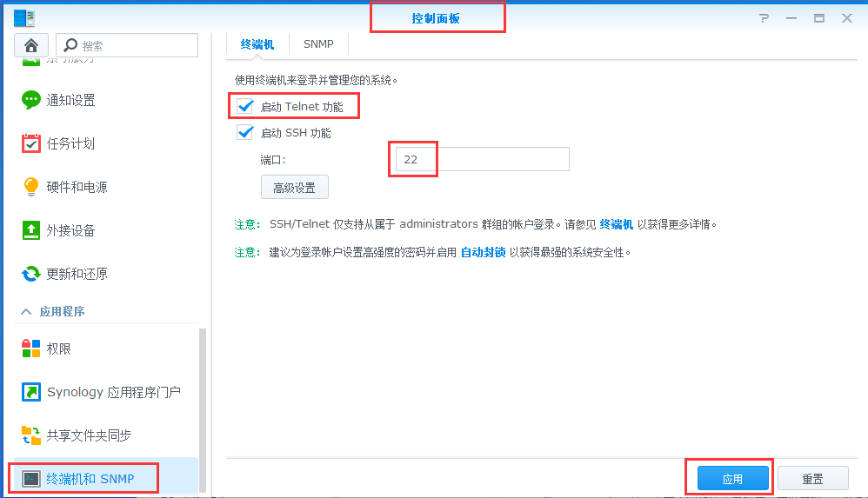This screenshot has height=498, width=868.
Task: Toggle the Enable SSH checkbox
Action: tap(244, 132)
